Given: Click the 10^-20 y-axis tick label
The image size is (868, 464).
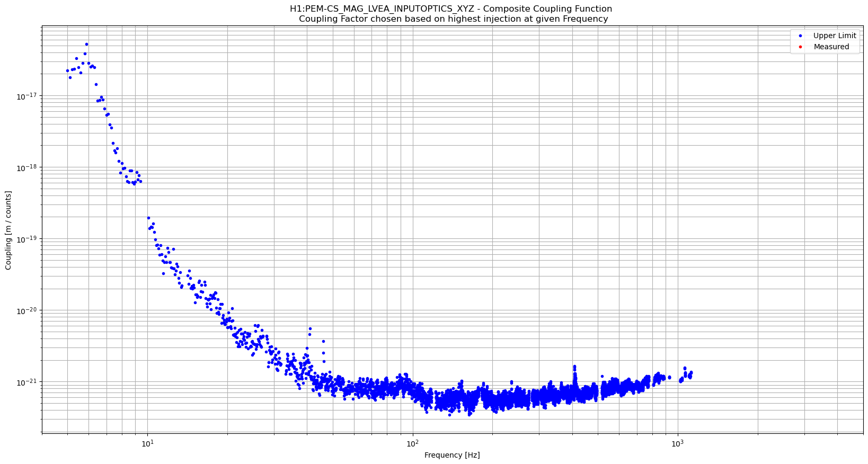Looking at the screenshot, I should [27, 311].
